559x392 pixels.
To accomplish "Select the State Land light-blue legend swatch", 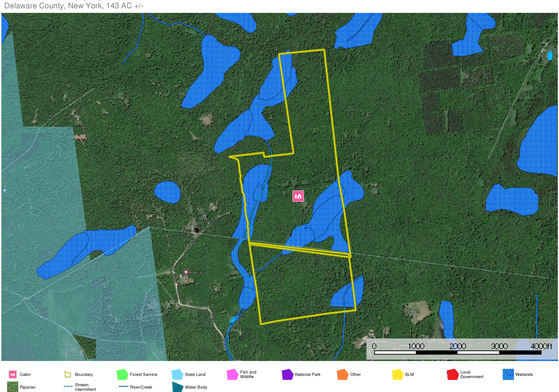I will [177, 374].
